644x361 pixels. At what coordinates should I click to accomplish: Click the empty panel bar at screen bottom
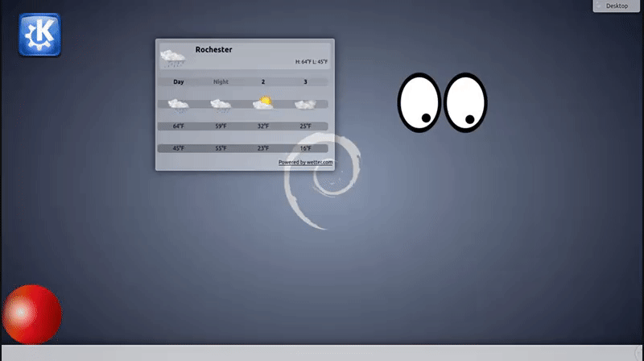[x=322, y=353]
